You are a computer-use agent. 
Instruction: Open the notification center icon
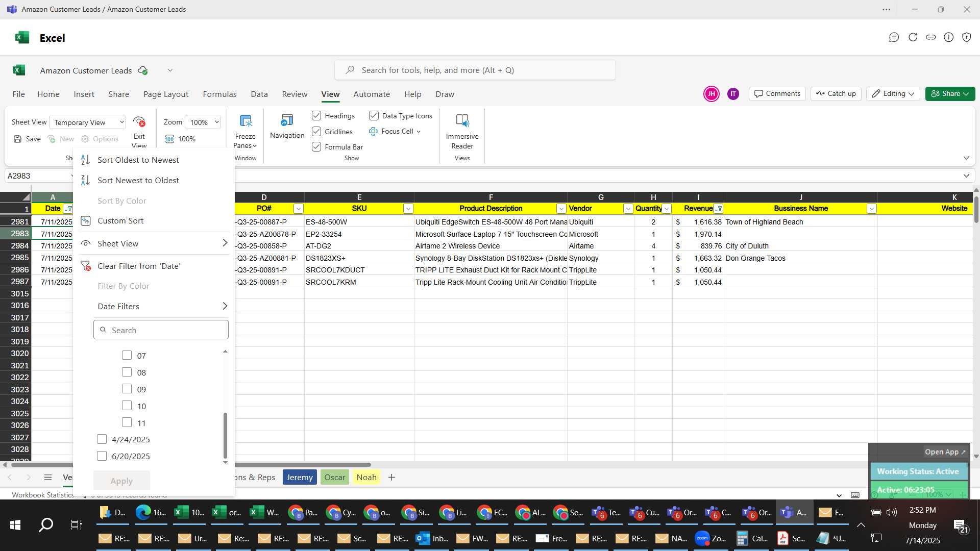click(x=961, y=526)
